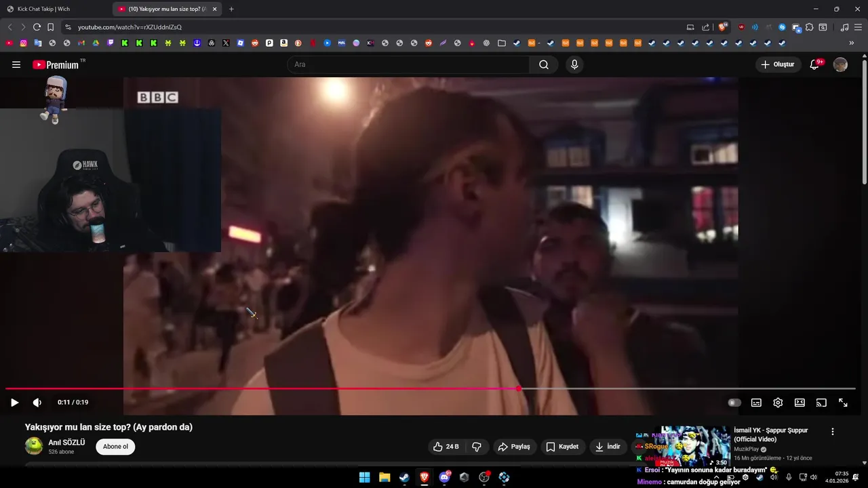Dislike the video
Image resolution: width=868 pixels, height=488 pixels.
click(x=477, y=447)
